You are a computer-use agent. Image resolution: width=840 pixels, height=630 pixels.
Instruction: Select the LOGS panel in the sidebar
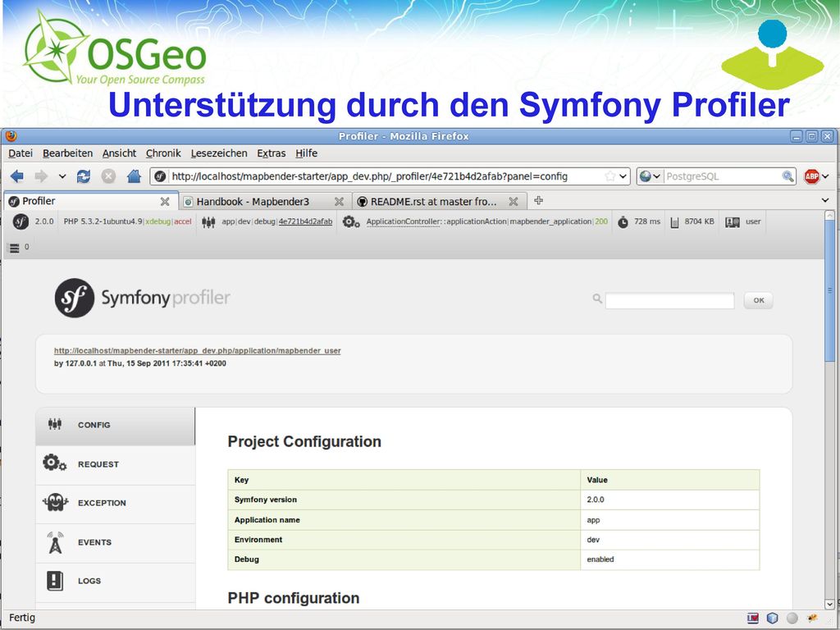click(x=115, y=582)
